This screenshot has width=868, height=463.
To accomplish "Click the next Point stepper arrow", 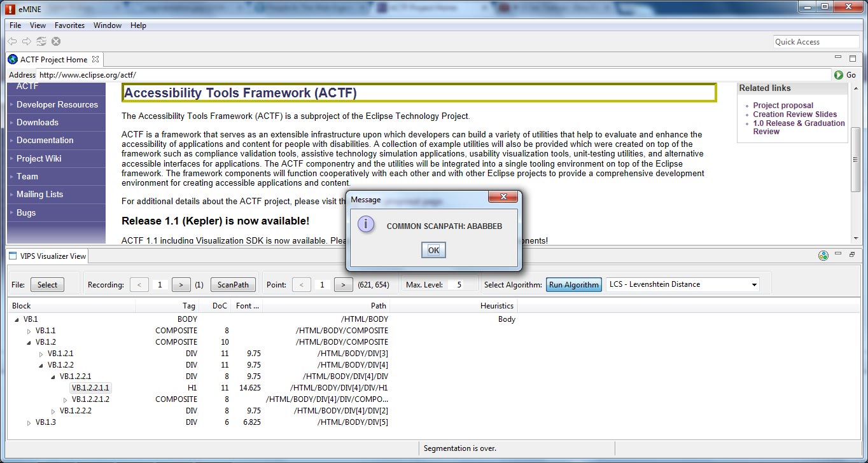I will point(343,285).
